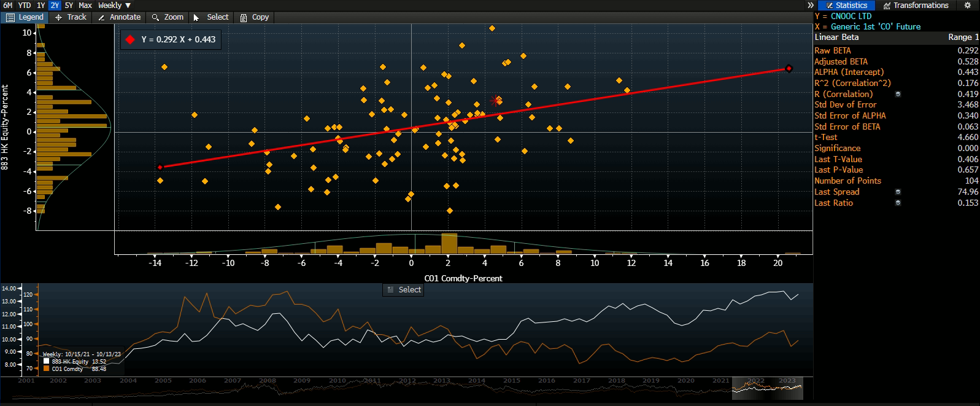980x406 pixels.
Task: Set the Max time range
Action: (x=85, y=5)
